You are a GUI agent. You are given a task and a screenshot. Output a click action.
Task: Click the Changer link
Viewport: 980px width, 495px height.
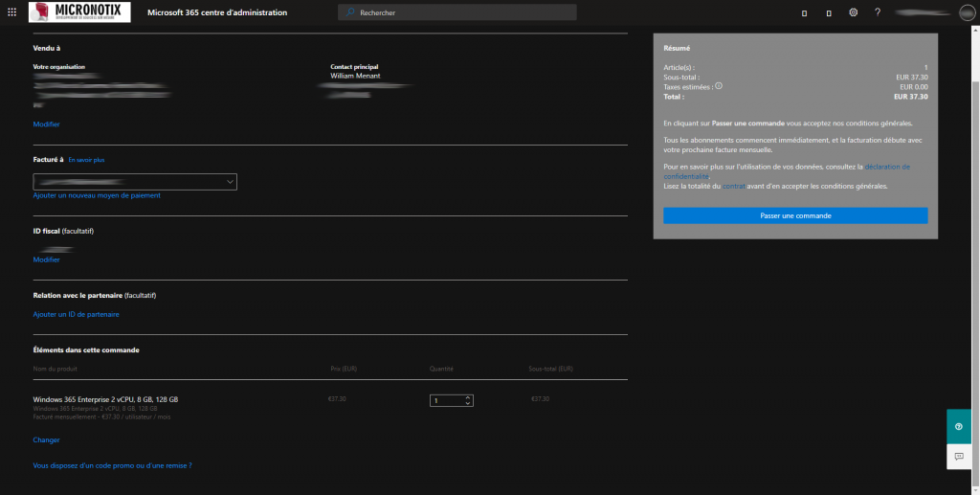(46, 440)
